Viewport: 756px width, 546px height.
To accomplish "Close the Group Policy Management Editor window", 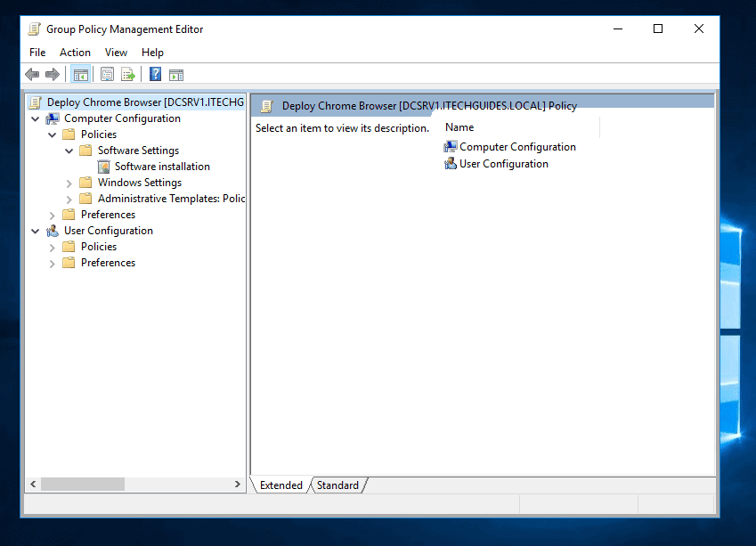I will pyautogui.click(x=699, y=29).
